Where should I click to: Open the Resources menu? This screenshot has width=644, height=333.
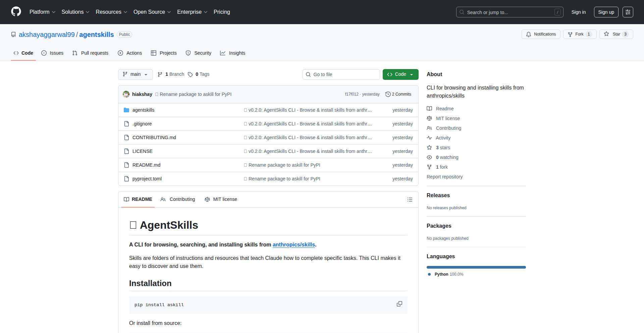(x=111, y=12)
